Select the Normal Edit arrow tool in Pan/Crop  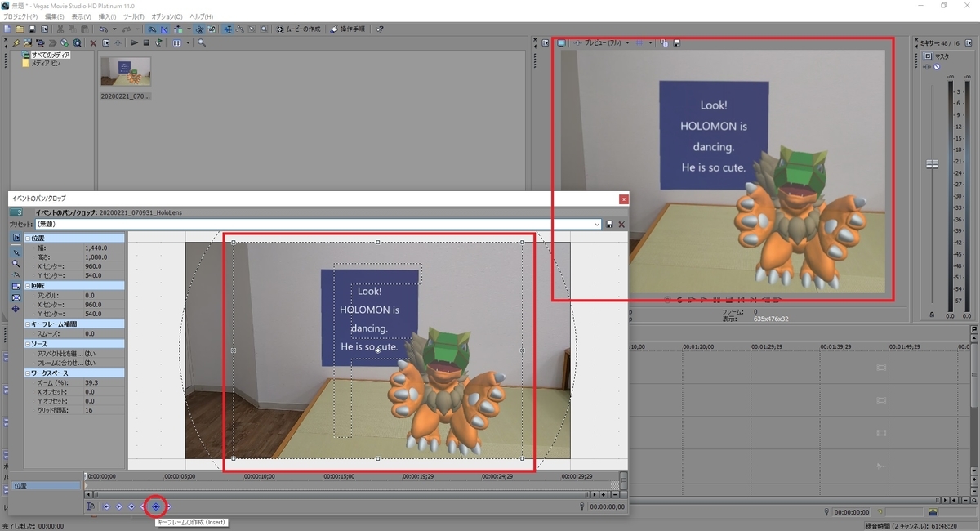click(16, 252)
